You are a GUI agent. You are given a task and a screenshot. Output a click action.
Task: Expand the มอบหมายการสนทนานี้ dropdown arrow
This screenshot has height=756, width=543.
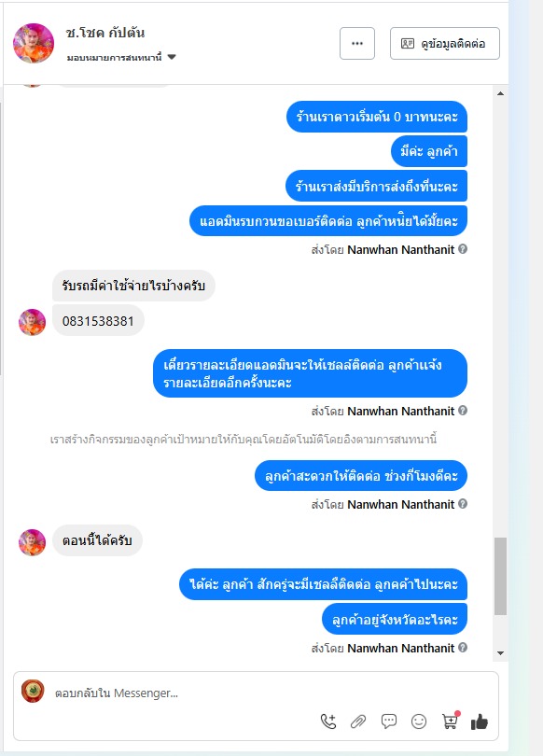tap(172, 57)
